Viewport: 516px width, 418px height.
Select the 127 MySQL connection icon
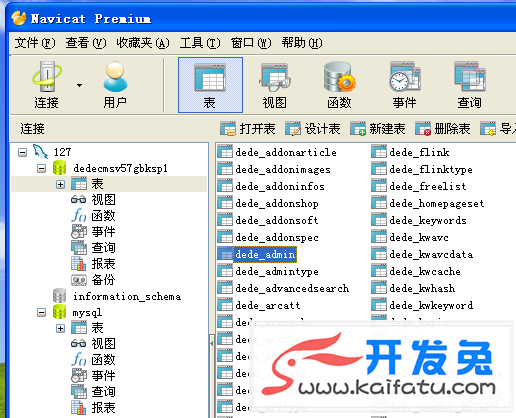(x=40, y=152)
